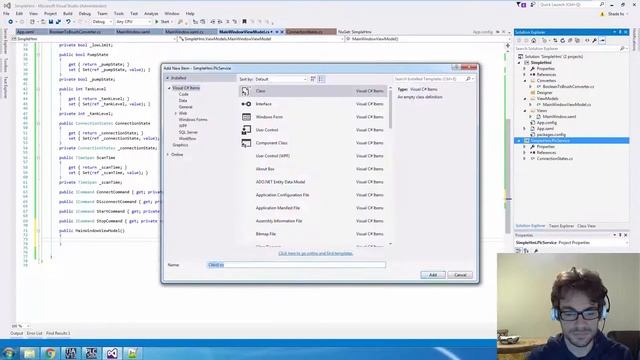This screenshot has height=360, width=640.
Task: Collapse the Visual C# Items node
Action: [169, 88]
